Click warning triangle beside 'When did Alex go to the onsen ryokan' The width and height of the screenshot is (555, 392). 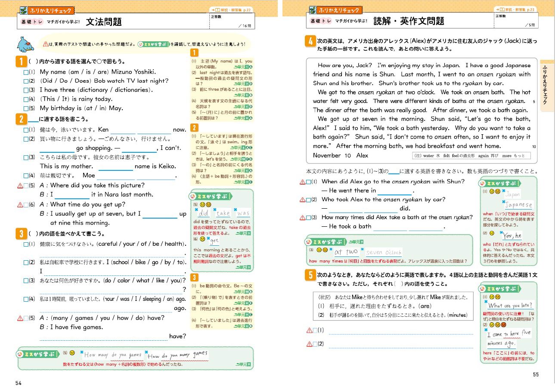(302, 182)
